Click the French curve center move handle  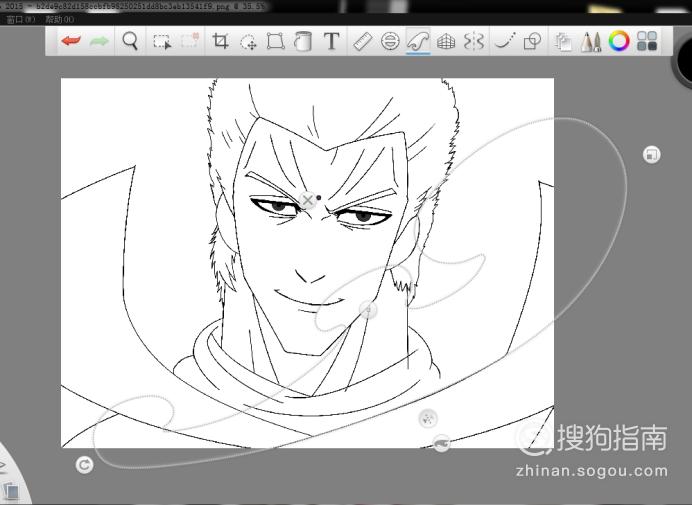click(368, 310)
